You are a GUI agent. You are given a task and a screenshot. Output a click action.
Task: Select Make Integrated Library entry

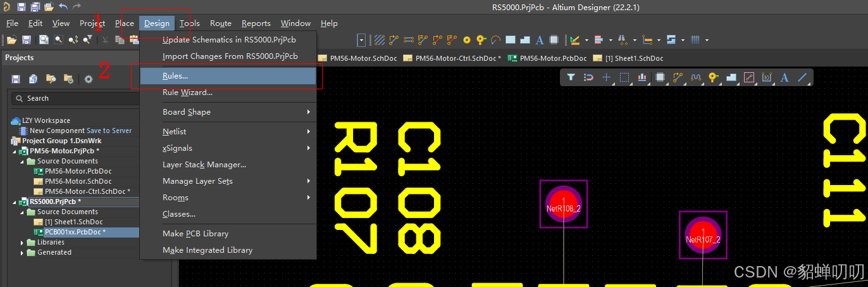click(228, 250)
